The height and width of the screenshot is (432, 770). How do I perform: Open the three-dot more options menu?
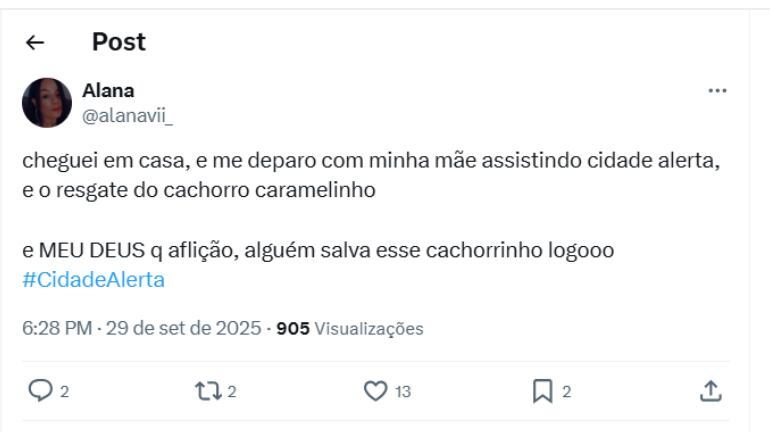717,91
